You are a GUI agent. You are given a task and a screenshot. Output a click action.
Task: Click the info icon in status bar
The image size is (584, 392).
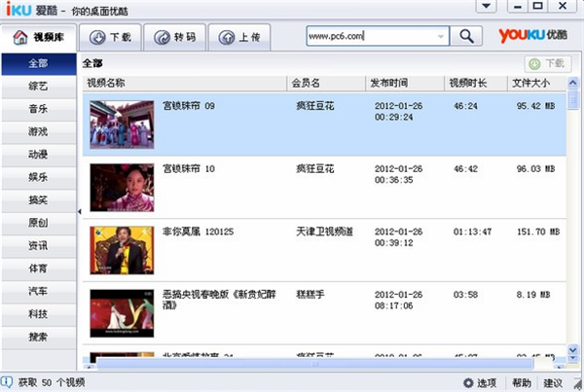pos(8,382)
